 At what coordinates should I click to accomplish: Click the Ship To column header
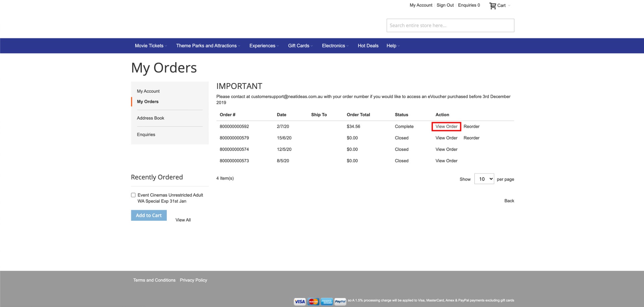(319, 115)
